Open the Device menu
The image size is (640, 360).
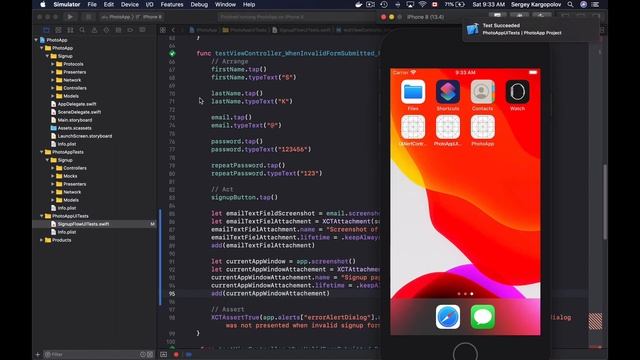click(130, 4)
